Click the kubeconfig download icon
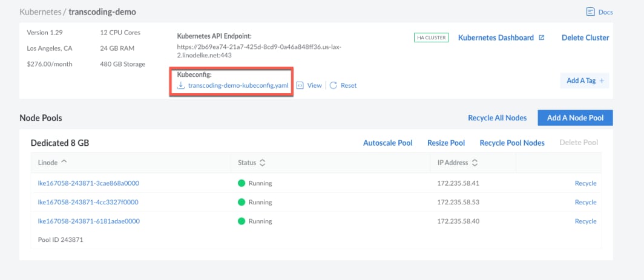 click(x=180, y=85)
